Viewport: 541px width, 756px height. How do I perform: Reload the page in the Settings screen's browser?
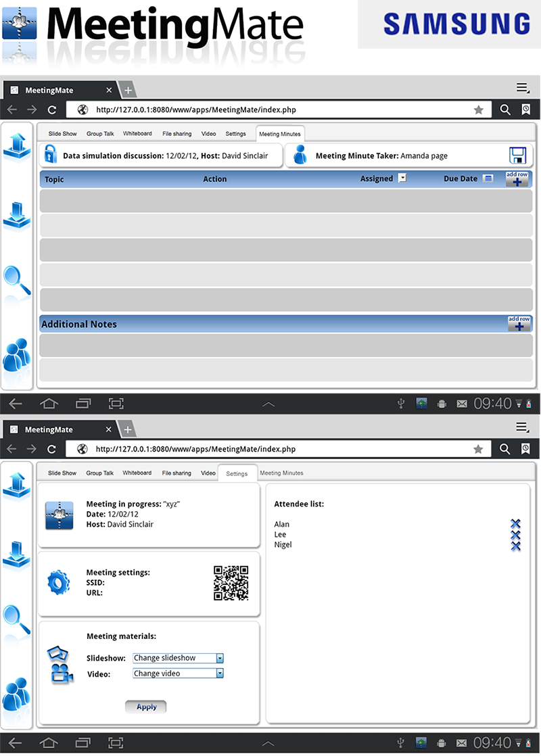coord(51,450)
